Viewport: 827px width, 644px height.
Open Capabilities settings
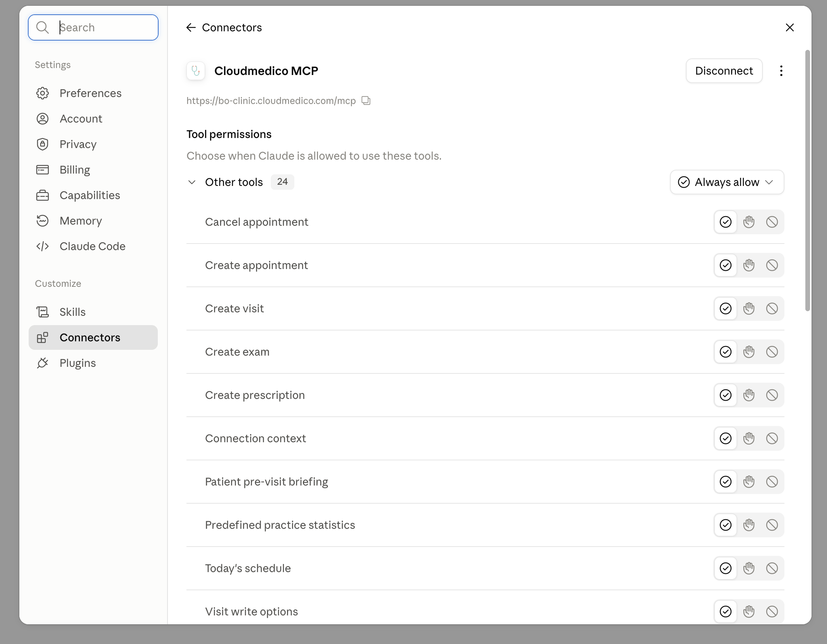93,195
